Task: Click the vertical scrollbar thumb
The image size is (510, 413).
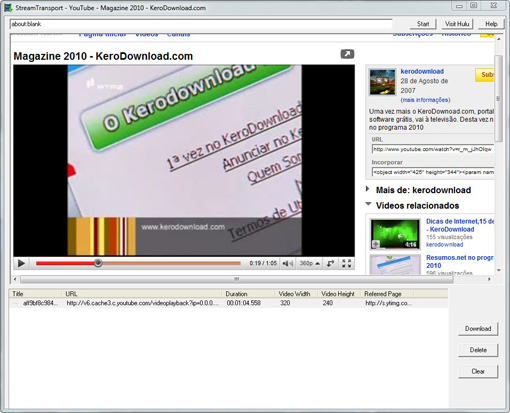Action: pos(499,98)
